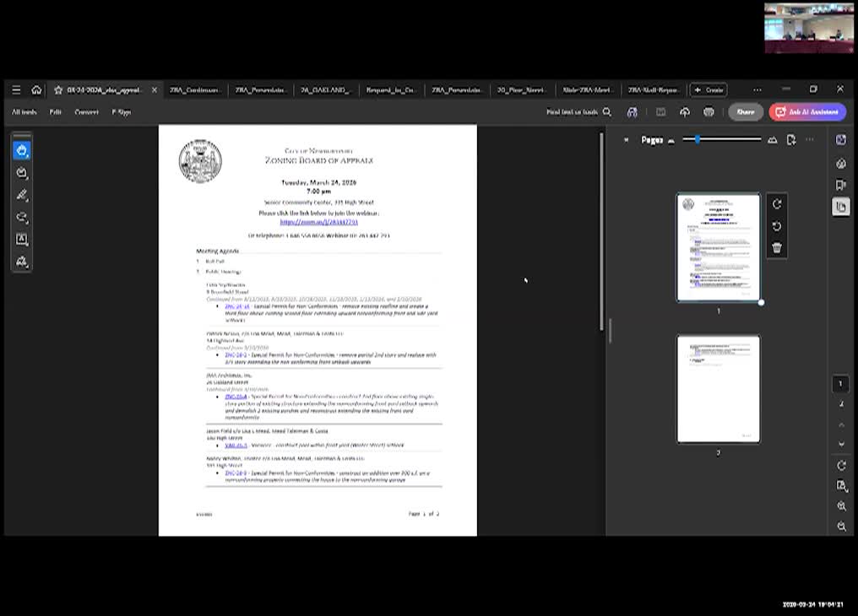Toggle the Pages thumbnail panel button
Viewport: 858px width, 616px height.
click(x=841, y=207)
